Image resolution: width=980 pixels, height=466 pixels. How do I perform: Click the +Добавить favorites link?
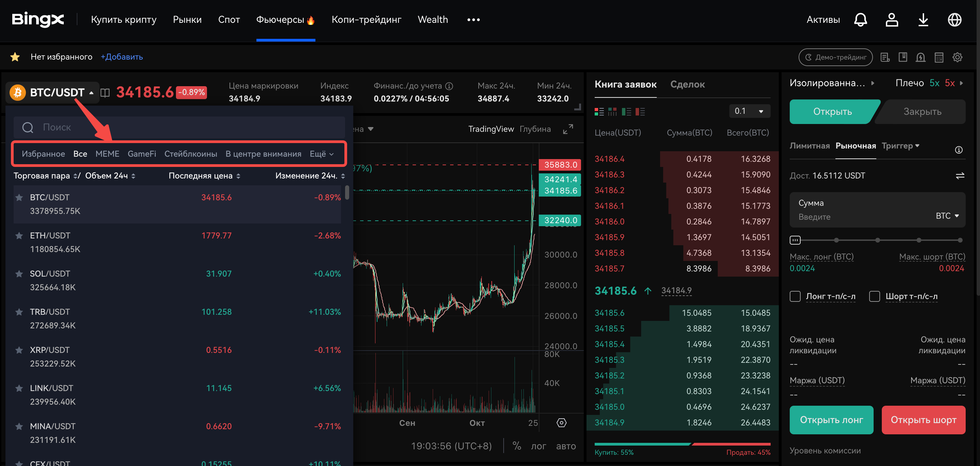[122, 57]
